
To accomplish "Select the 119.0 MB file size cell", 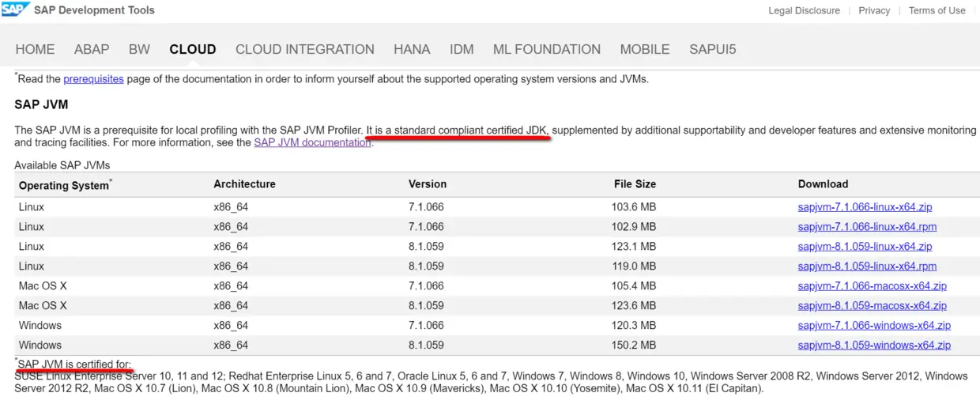I will tap(634, 266).
